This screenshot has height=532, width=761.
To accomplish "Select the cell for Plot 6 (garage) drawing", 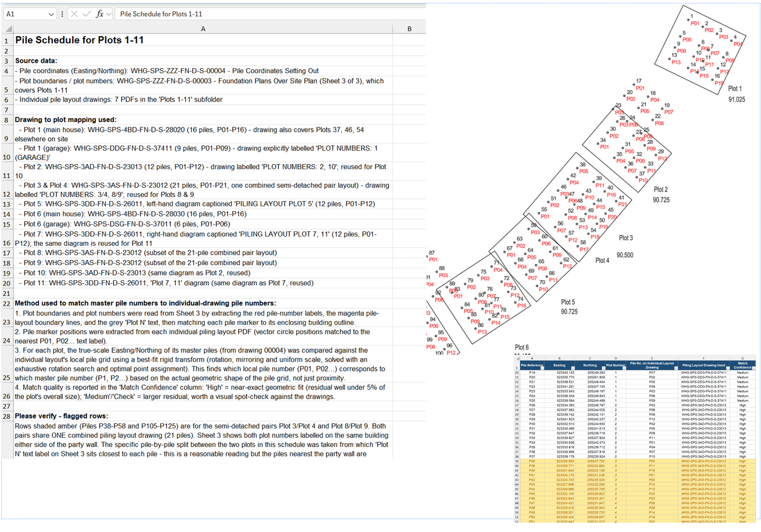I will point(202,223).
